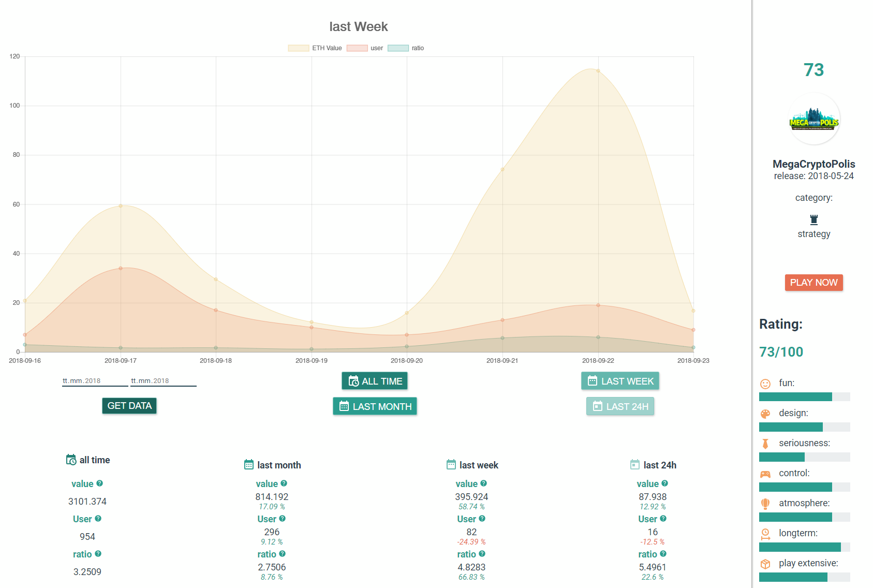Click the atmosphere balloon rating icon
This screenshot has height=588, width=873.
(x=765, y=504)
